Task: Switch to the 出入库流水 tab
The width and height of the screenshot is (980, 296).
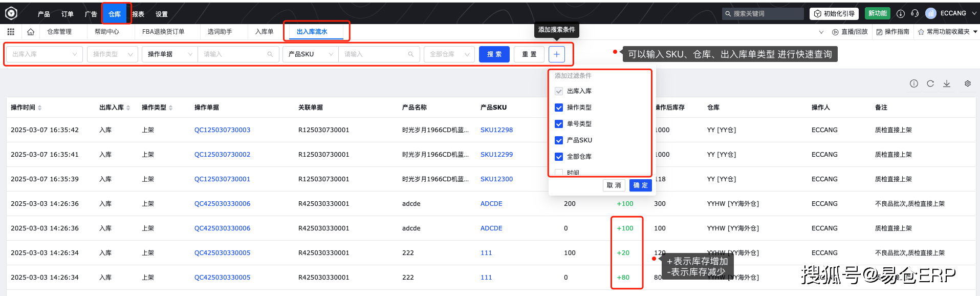Action: click(312, 32)
